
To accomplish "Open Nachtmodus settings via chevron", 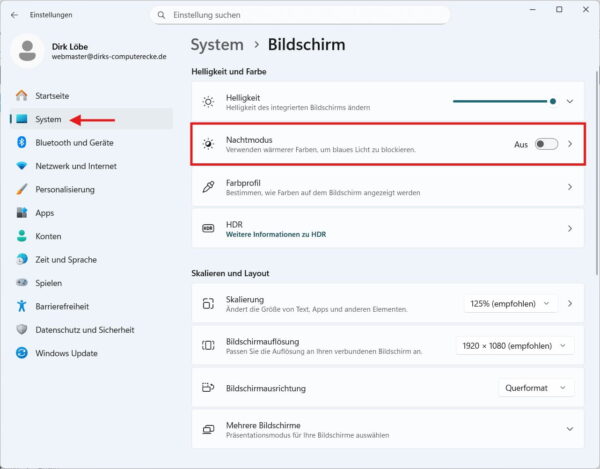I will (x=570, y=144).
